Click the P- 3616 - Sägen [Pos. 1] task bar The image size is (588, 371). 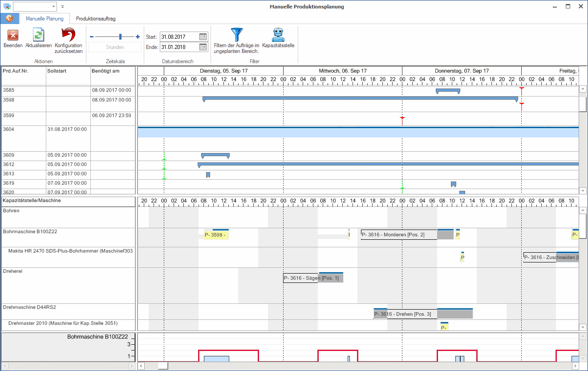313,278
